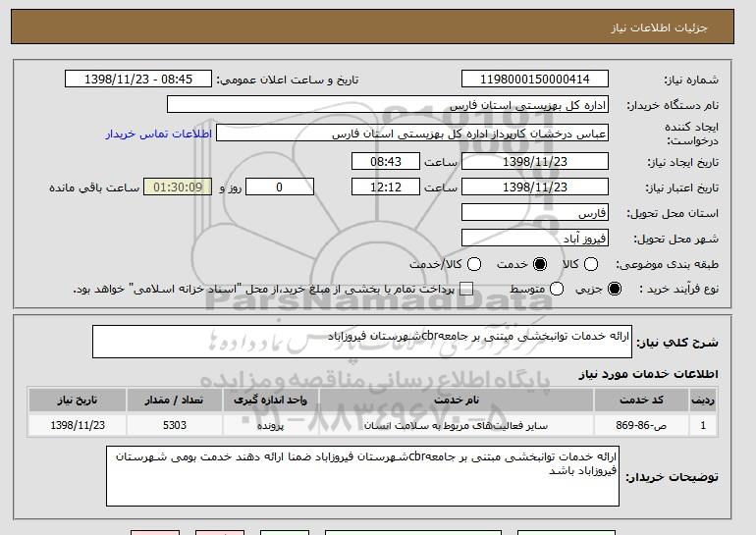Click the row number 1 cell
The width and height of the screenshot is (756, 535).
703,425
